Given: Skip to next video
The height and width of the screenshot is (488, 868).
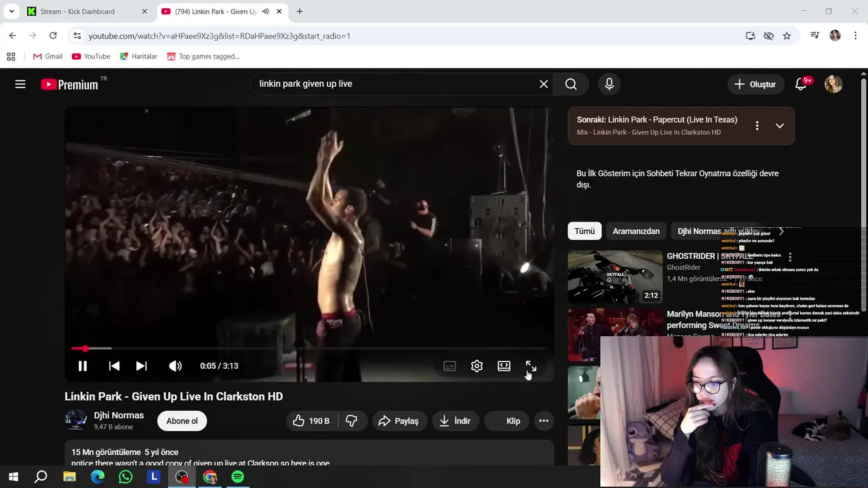Looking at the screenshot, I should [141, 366].
